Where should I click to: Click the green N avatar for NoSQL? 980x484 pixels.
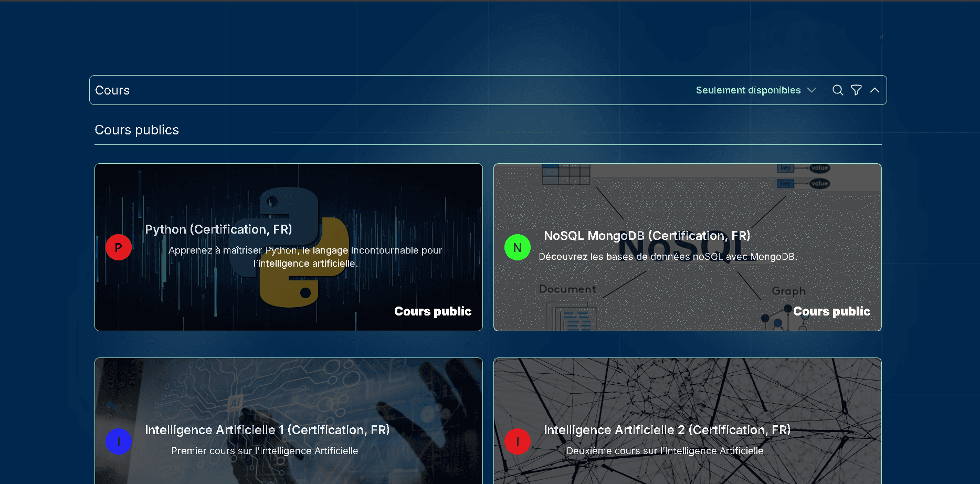(x=518, y=247)
